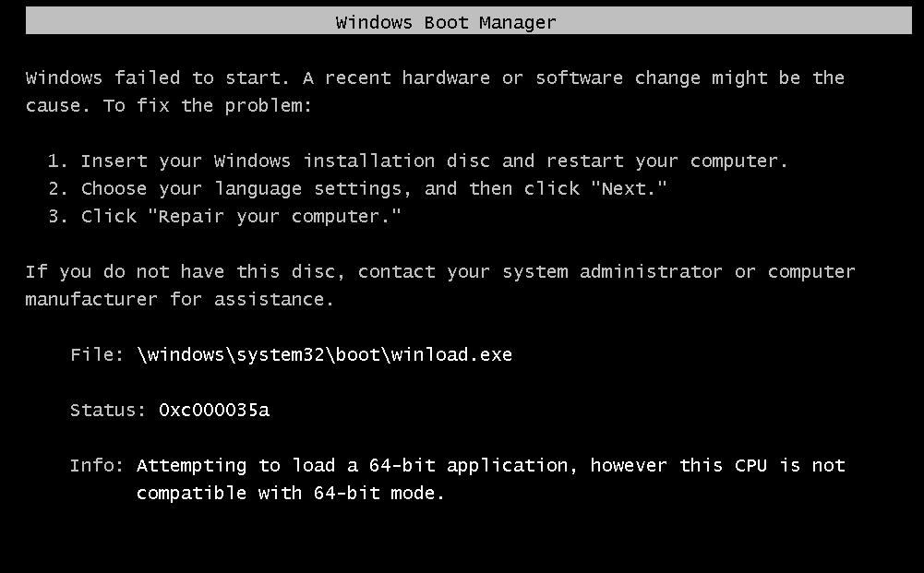
Task: Click the "Attempting to load a 64-bit application" text
Action: tap(356, 466)
